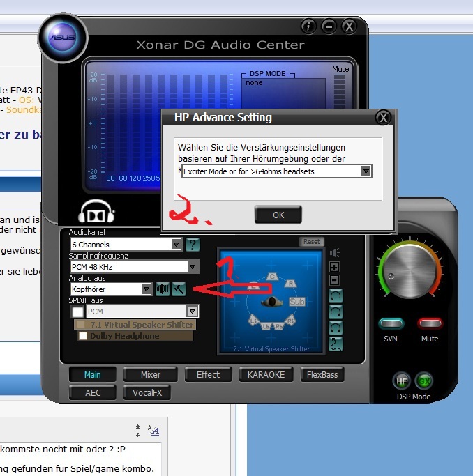Click the master volume knob
473x476 pixels.
pos(410,271)
